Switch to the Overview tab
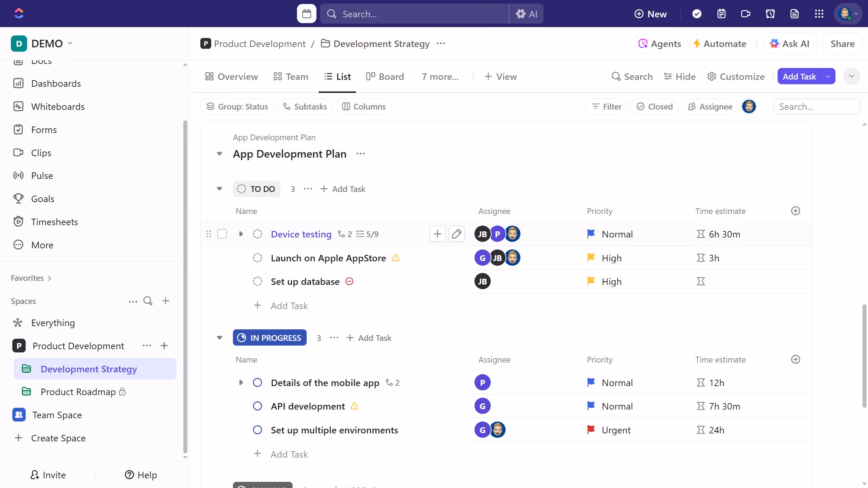 click(x=231, y=77)
